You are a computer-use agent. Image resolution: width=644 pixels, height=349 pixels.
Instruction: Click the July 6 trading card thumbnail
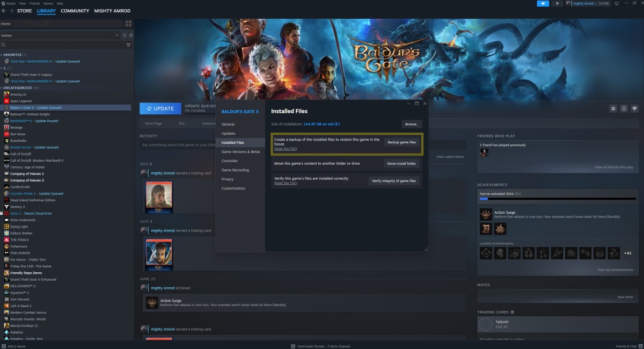[x=159, y=197]
